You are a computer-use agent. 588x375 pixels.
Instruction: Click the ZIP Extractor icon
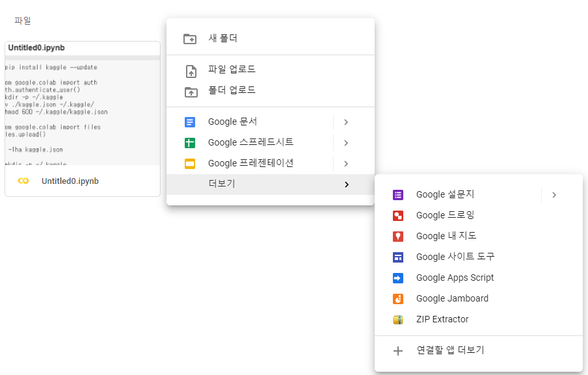click(x=398, y=318)
